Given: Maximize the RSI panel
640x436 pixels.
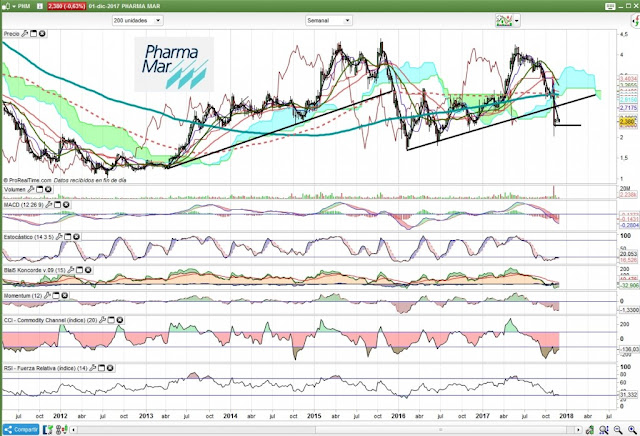Looking at the screenshot, I should click(x=101, y=368).
